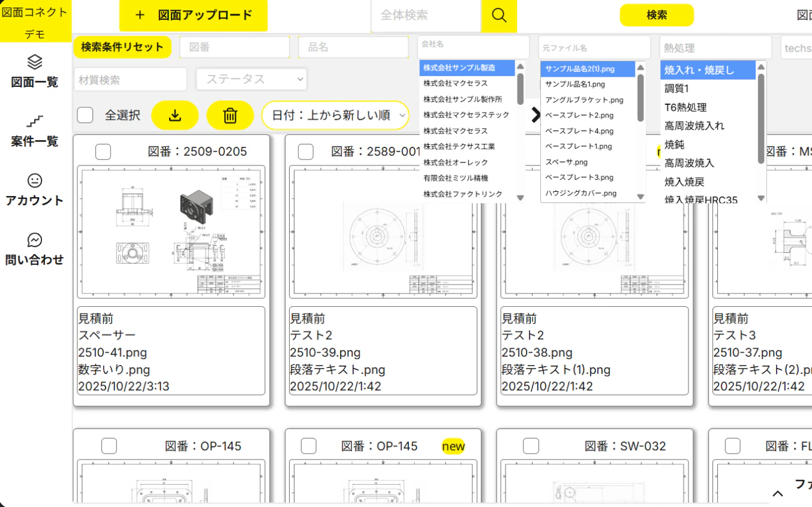The width and height of the screenshot is (812, 507).
Task: Check the box for drawing 2589-001 card
Action: [x=306, y=152]
